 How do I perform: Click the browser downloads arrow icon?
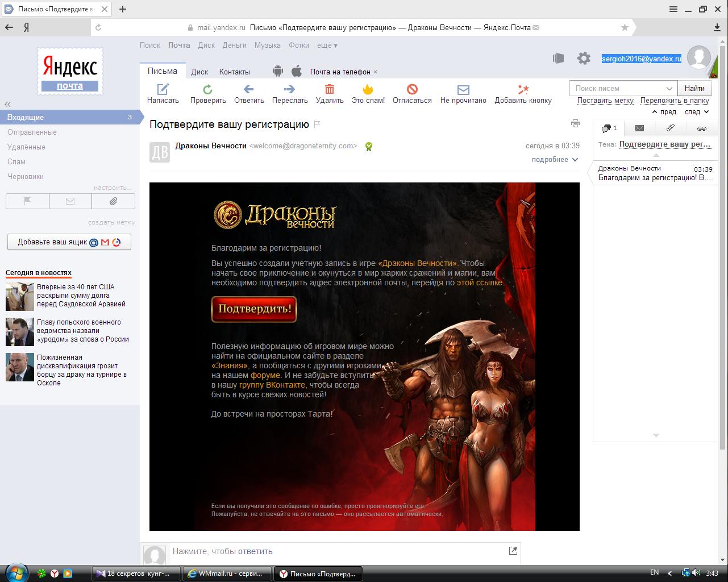[x=718, y=27]
